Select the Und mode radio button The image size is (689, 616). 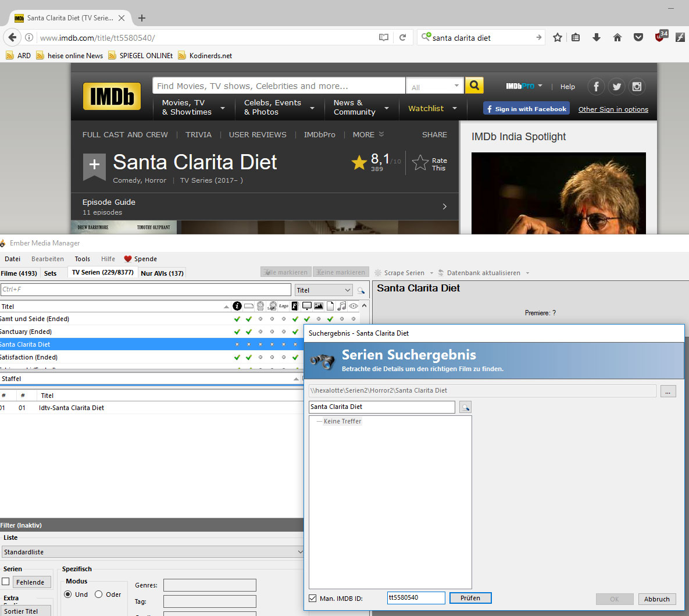pyautogui.click(x=67, y=594)
